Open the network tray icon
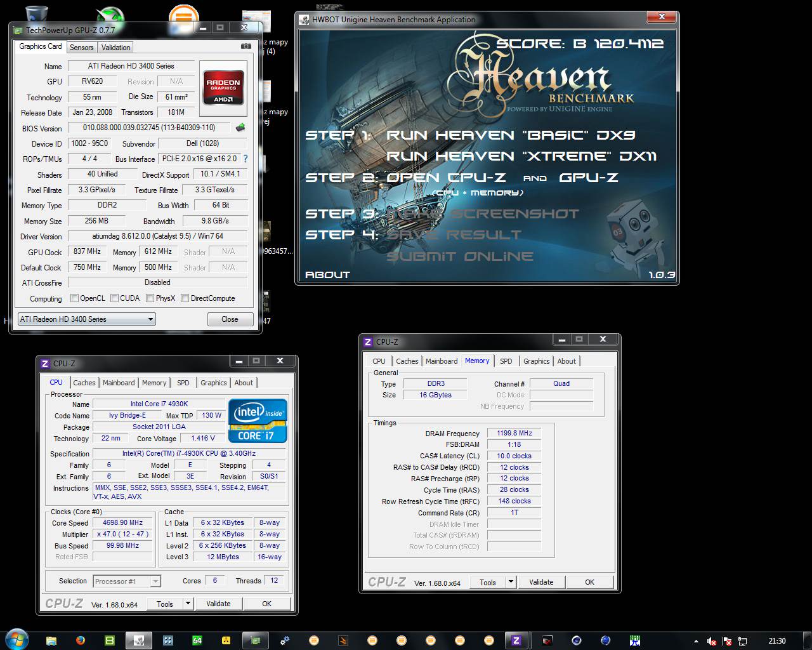812x650 pixels. coord(743,641)
